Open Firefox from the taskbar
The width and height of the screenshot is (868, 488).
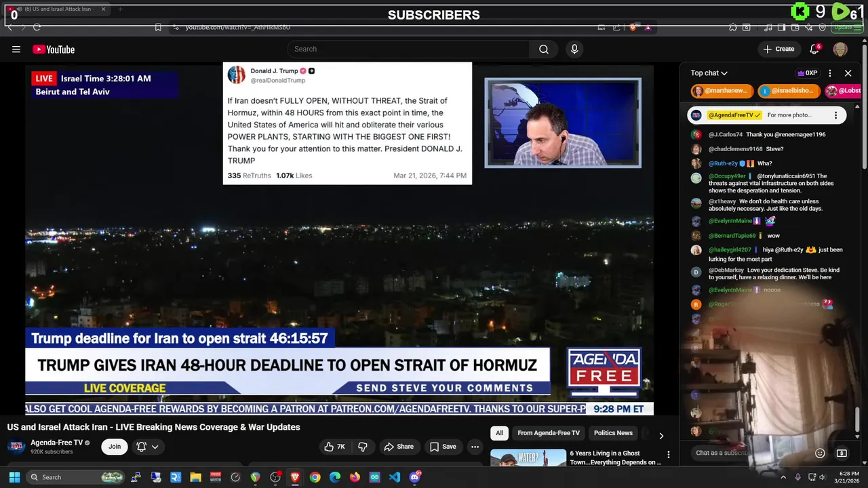[x=355, y=477]
